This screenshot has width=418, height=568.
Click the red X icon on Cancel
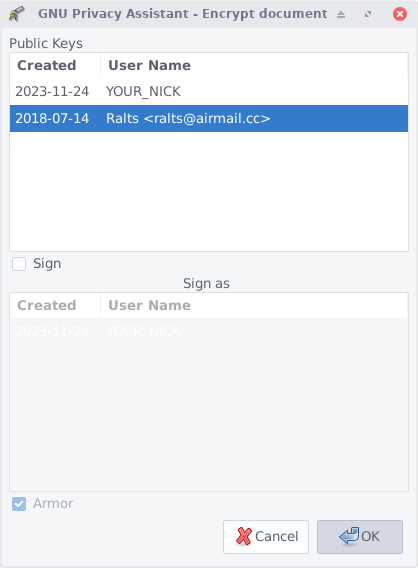[x=243, y=536]
